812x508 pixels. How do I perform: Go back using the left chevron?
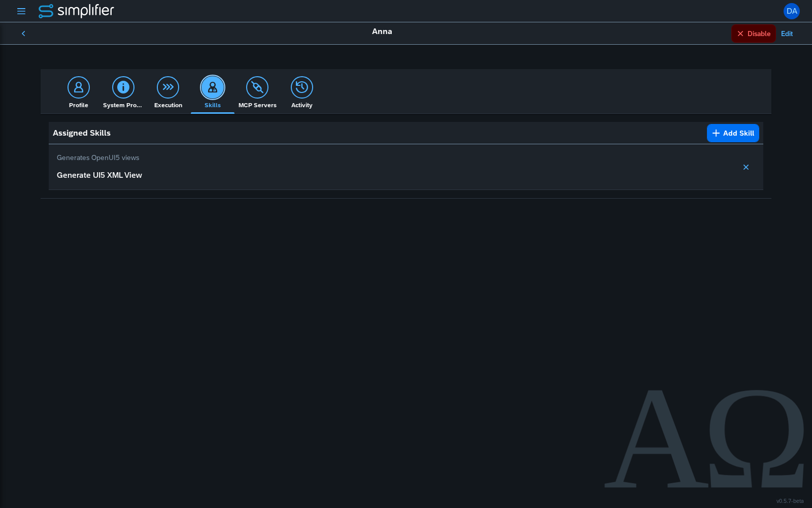23,34
